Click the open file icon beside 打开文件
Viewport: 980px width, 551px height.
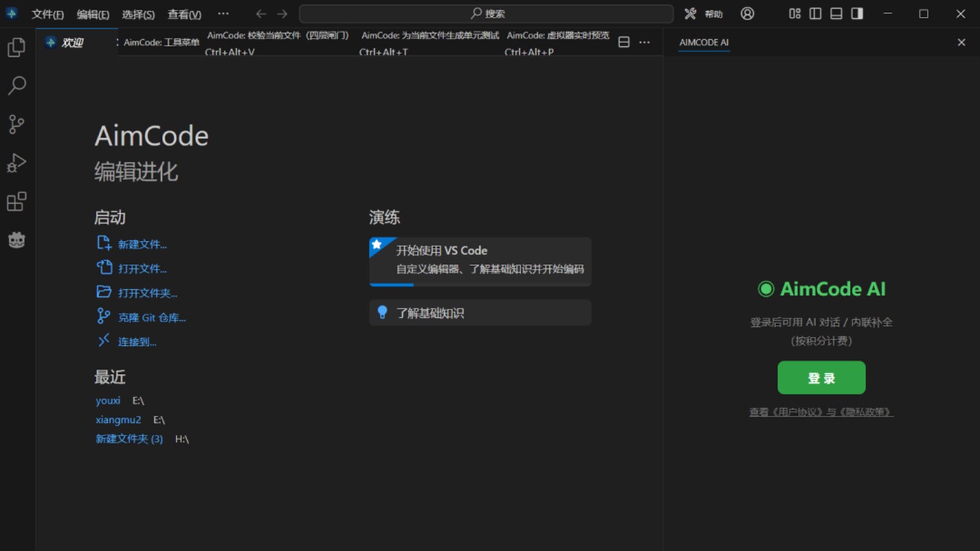104,267
